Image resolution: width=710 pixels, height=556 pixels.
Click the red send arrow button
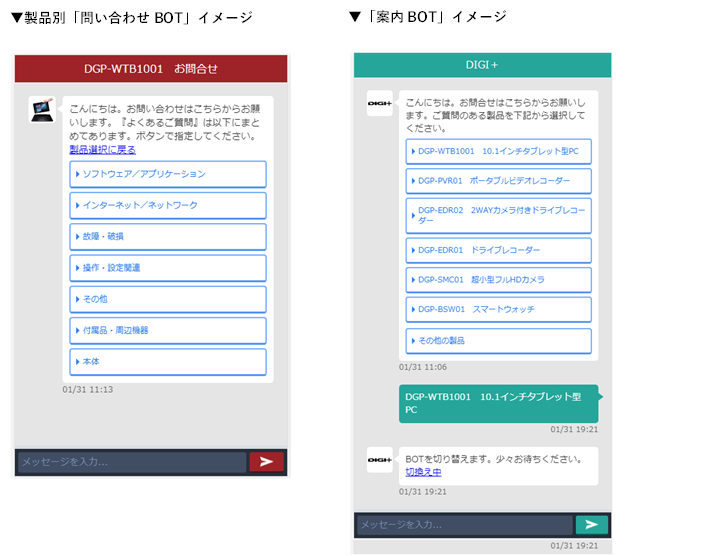pyautogui.click(x=266, y=461)
